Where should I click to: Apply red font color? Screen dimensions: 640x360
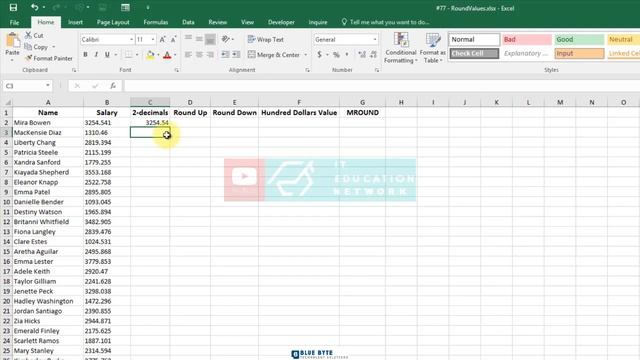167,55
